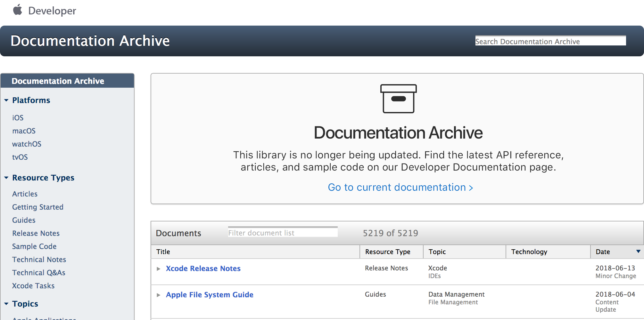Toggle sort arrow on Date column
This screenshot has width=644, height=320.
click(x=638, y=252)
